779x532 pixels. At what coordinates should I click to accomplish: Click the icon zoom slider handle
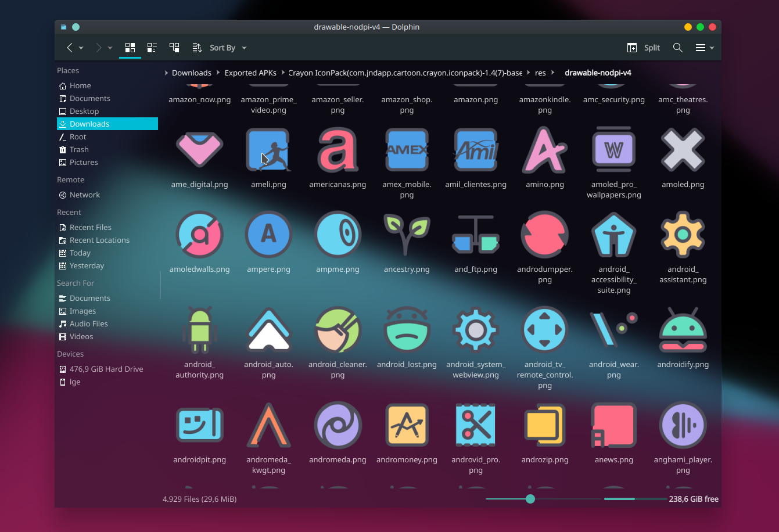(x=530, y=499)
